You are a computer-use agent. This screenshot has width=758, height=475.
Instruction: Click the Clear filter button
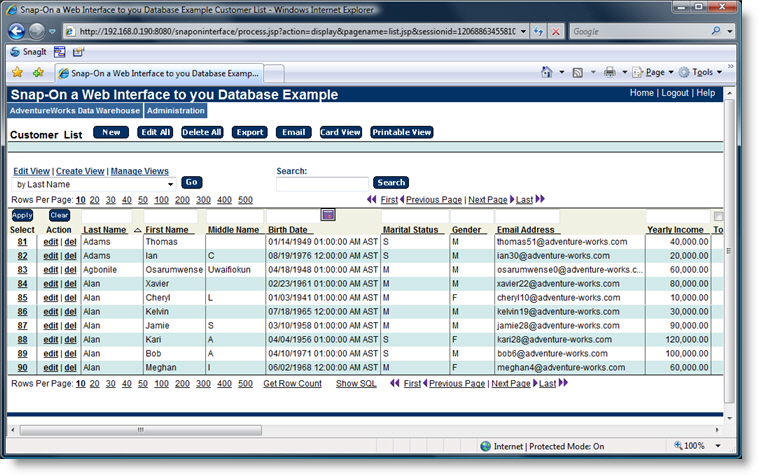pyautogui.click(x=59, y=216)
